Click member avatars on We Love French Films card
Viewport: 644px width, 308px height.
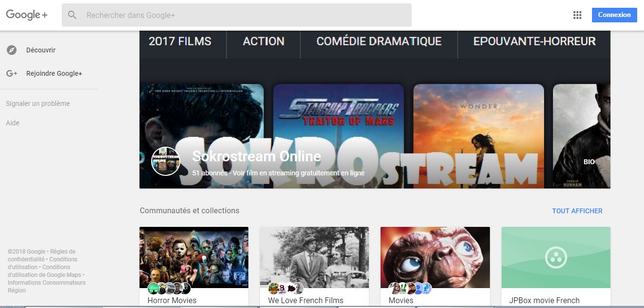pyautogui.click(x=286, y=288)
